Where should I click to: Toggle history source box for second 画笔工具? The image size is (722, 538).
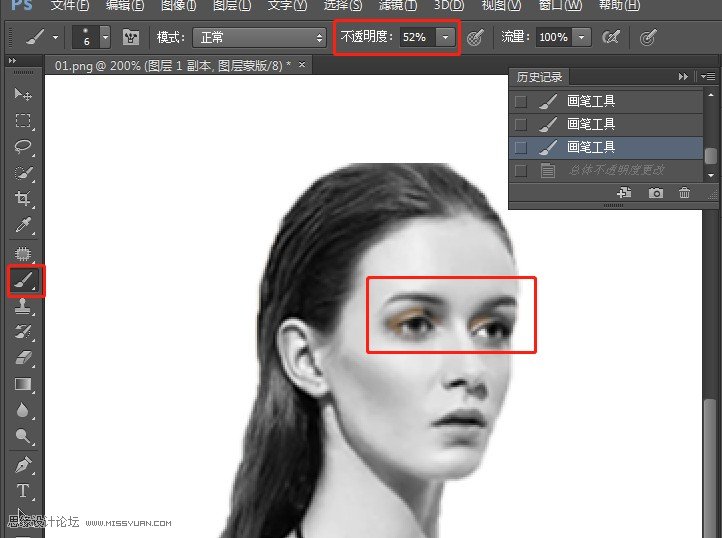point(521,124)
